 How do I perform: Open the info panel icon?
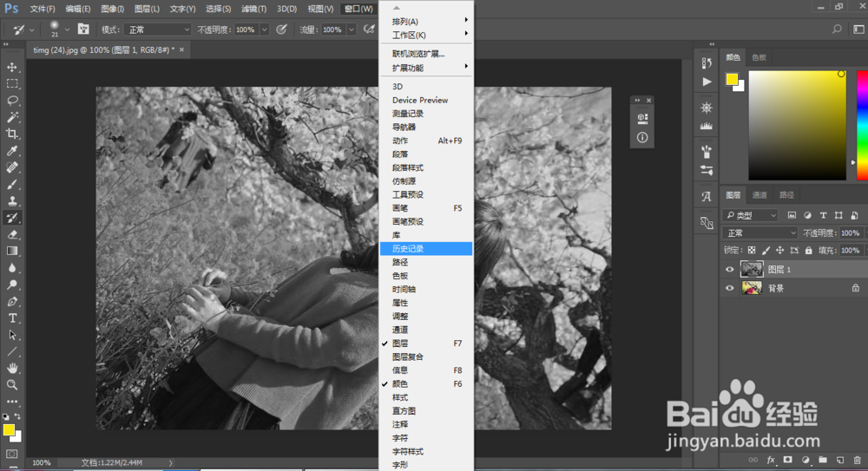tap(642, 137)
